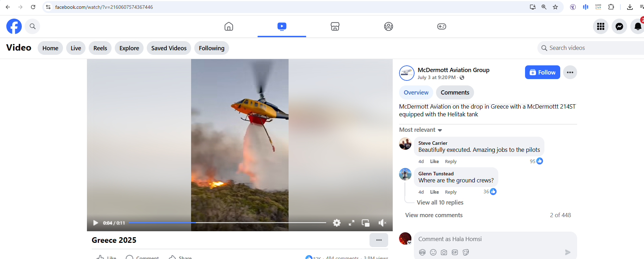Expand the Most relevant comment sort dropdown

tap(421, 130)
